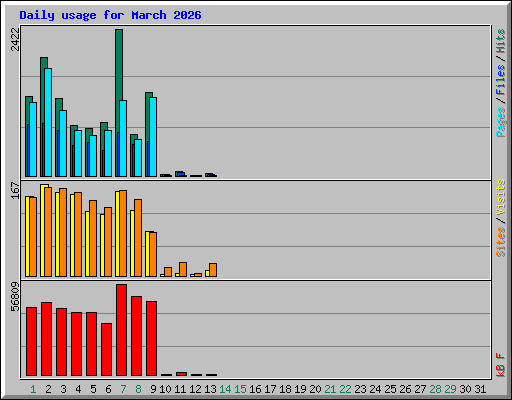
Task: Click the orange sites bar for day 8
Action: click(138, 238)
